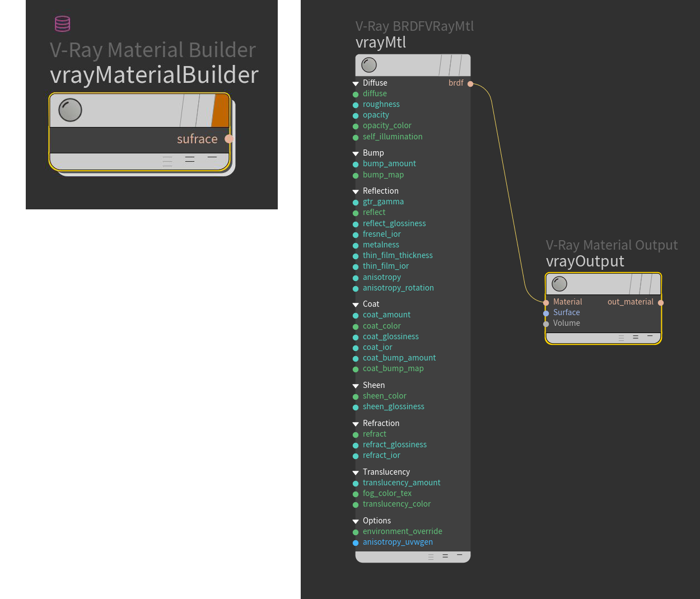The height and width of the screenshot is (599, 700).
Task: Select the reflect input label
Action: point(374,212)
